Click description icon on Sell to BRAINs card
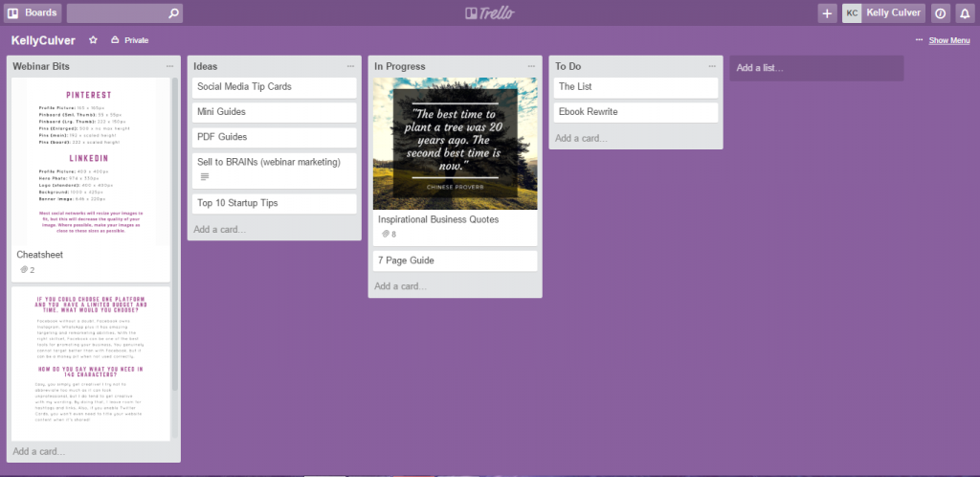The image size is (980, 477). [205, 177]
